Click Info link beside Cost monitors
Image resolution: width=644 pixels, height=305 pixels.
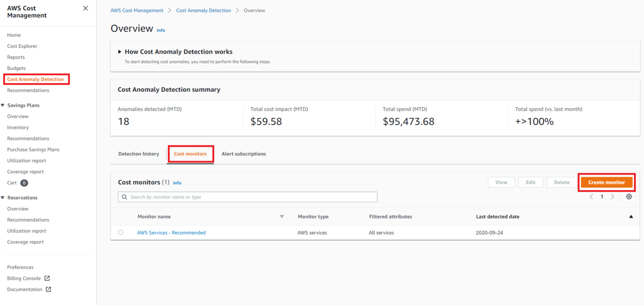(x=177, y=183)
